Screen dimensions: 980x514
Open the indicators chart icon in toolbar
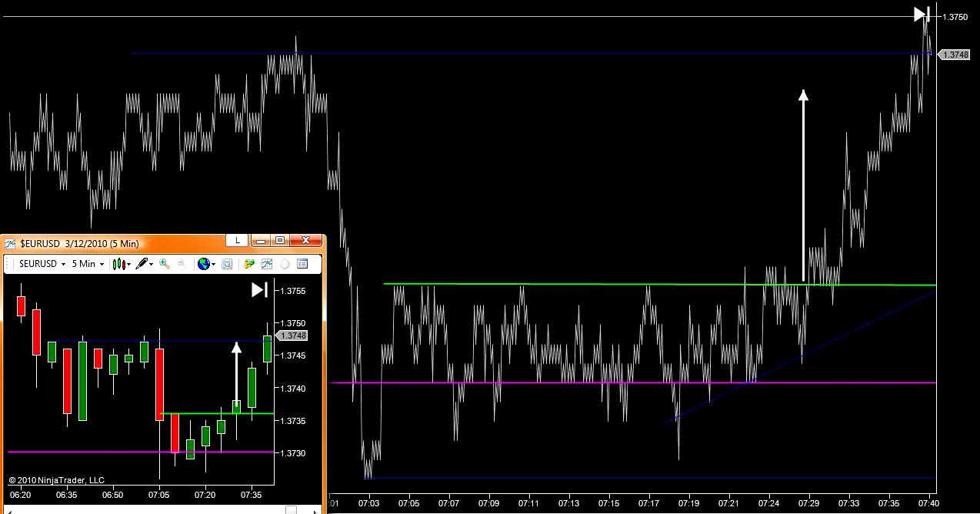pyautogui.click(x=267, y=264)
